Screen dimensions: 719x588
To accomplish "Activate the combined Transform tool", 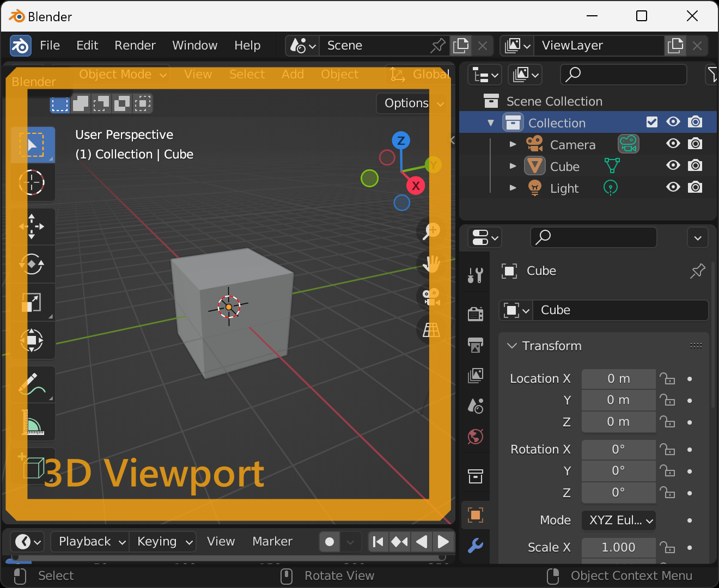I will coord(32,341).
